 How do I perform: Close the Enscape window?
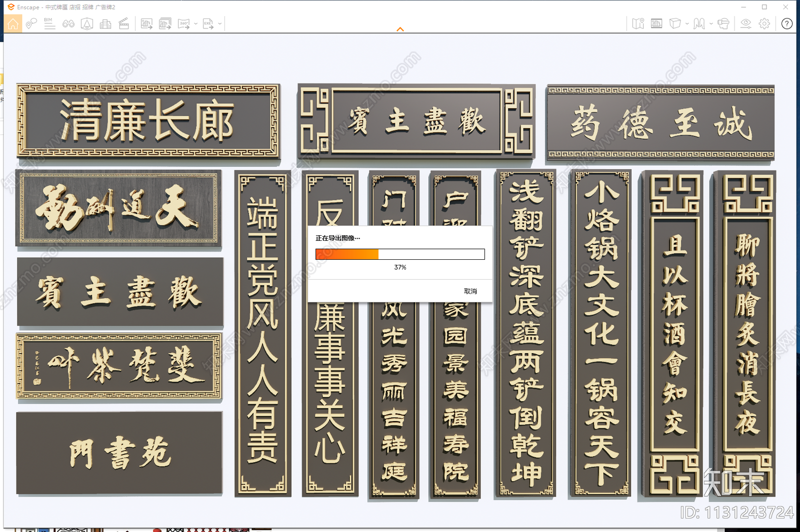[785, 7]
